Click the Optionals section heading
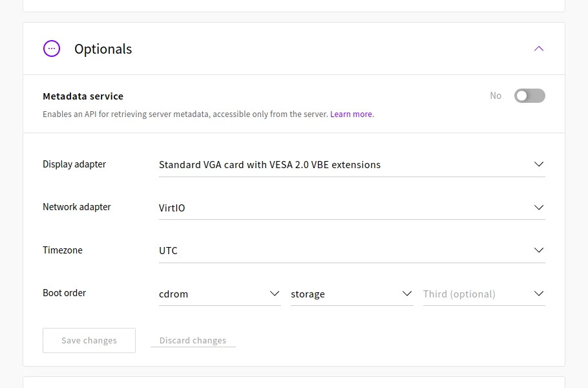The width and height of the screenshot is (588, 388). (103, 48)
